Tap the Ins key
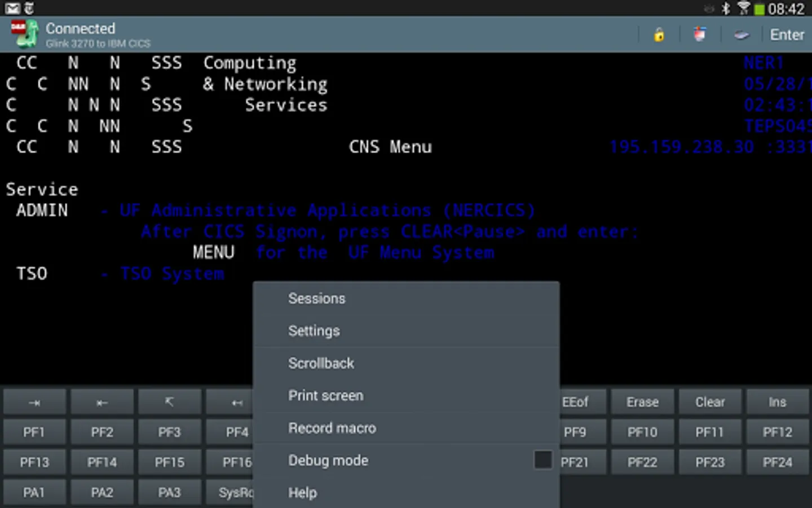Image resolution: width=812 pixels, height=508 pixels. coord(778,402)
